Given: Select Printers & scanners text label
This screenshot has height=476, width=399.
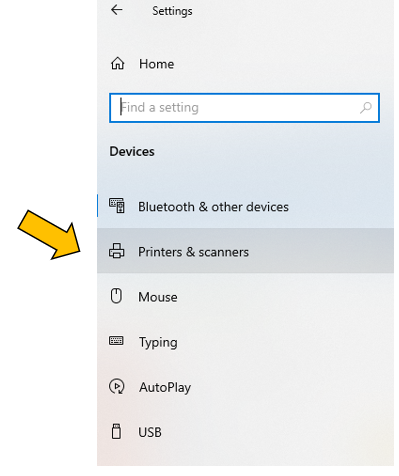Looking at the screenshot, I should click(x=193, y=252).
